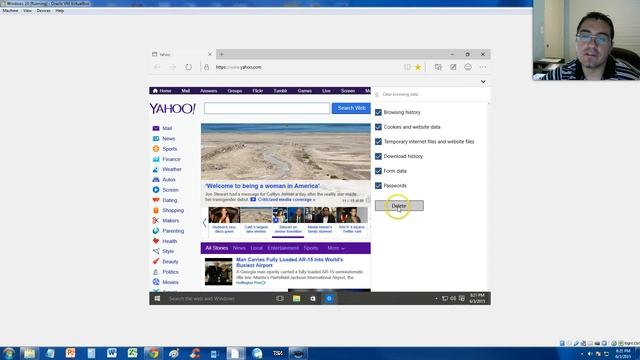Open Tumblr in Yahoo top navigation

click(x=280, y=91)
